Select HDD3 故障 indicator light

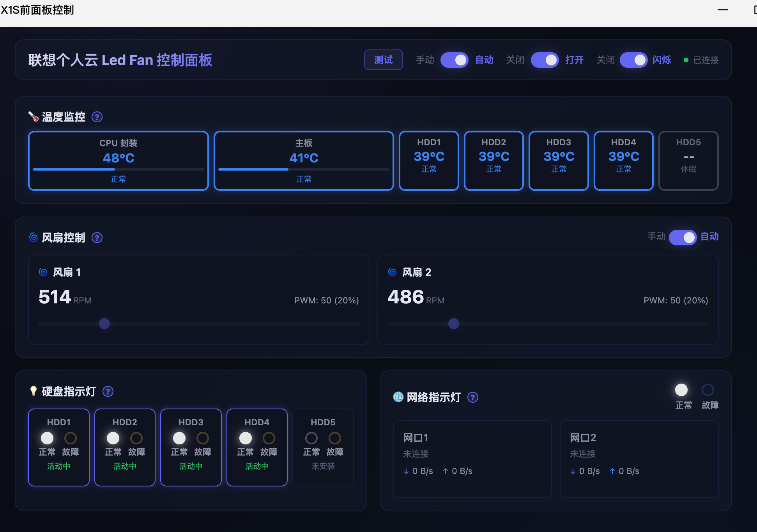(x=203, y=438)
